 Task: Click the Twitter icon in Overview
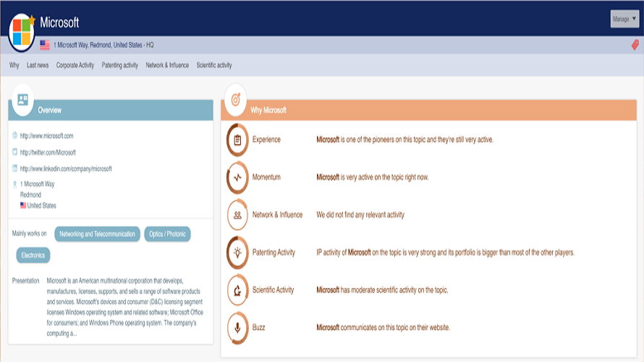[14, 152]
